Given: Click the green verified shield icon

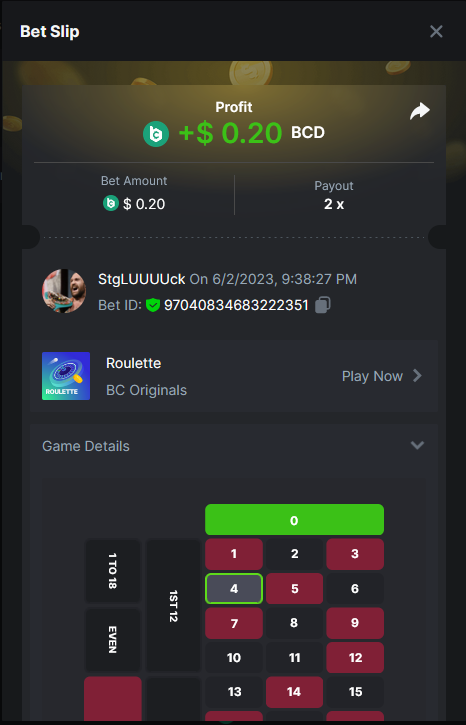Looking at the screenshot, I should click(153, 305).
